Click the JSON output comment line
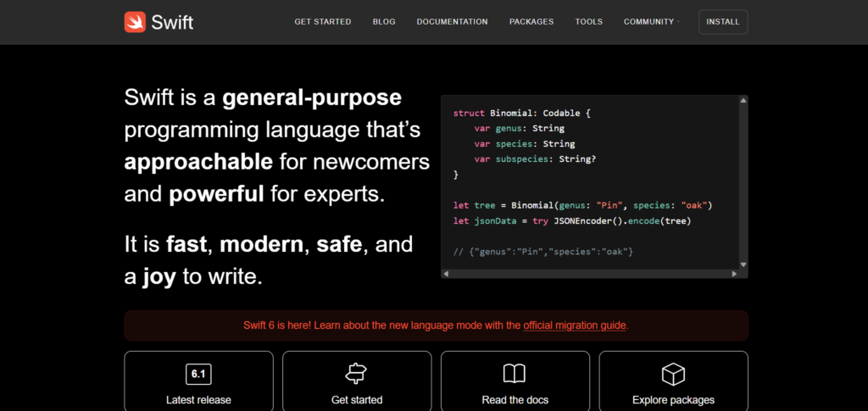Viewport: 868px width, 411px height. [x=543, y=252]
